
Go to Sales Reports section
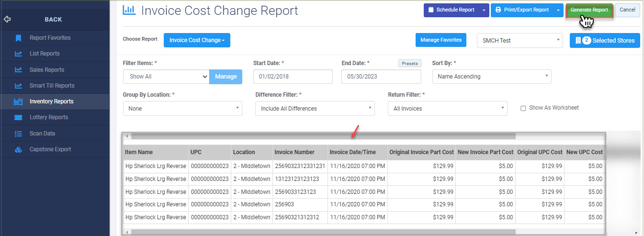(x=47, y=70)
